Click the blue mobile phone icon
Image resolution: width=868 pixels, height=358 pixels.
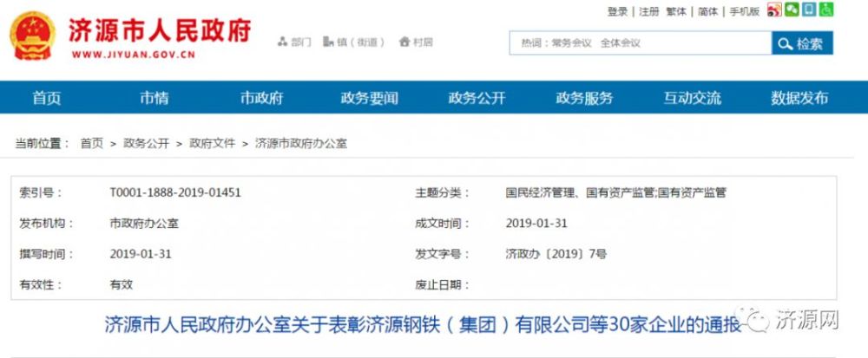(809, 10)
